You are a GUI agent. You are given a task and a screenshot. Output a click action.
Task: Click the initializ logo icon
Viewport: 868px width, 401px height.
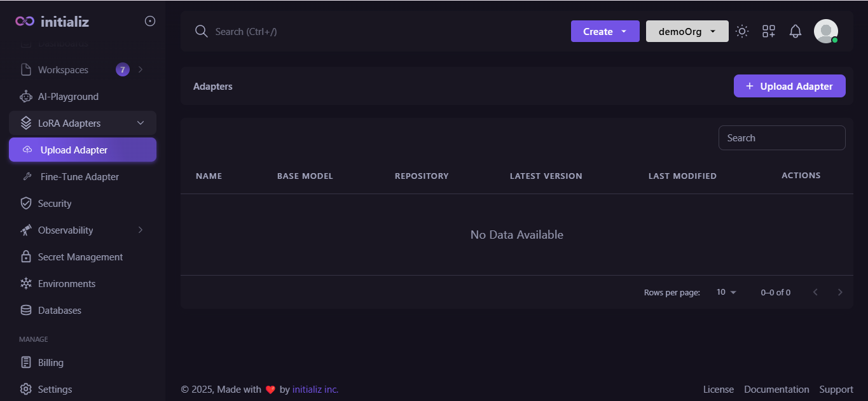25,21
